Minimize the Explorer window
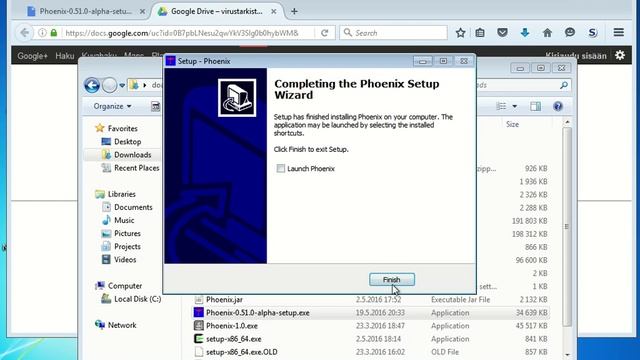The image size is (640, 360). point(520,68)
